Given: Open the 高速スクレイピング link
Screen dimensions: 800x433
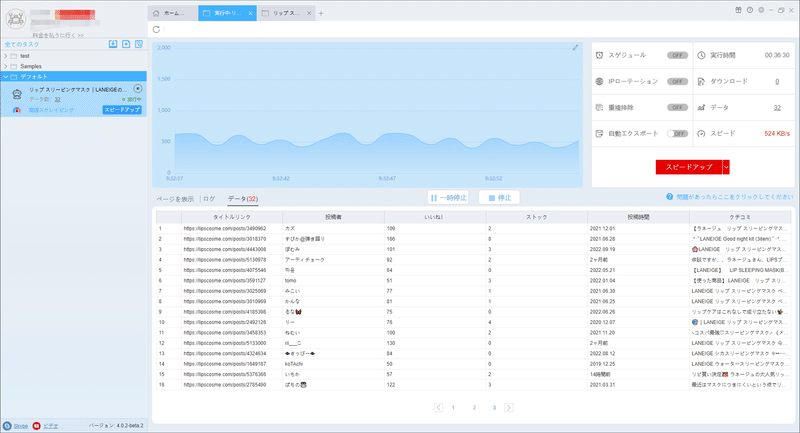Looking at the screenshot, I should click(51, 110).
